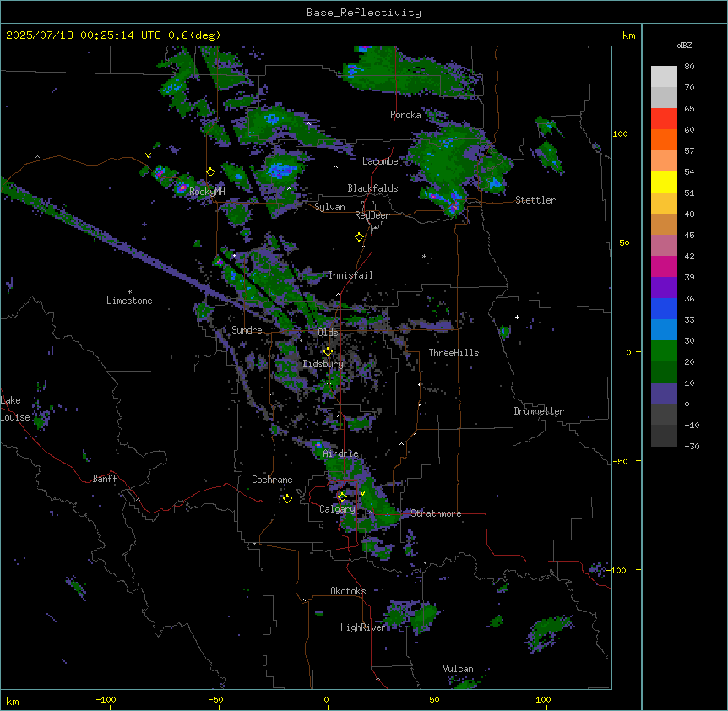Select the purple 36-39 dBZ legend swatch

[664, 287]
